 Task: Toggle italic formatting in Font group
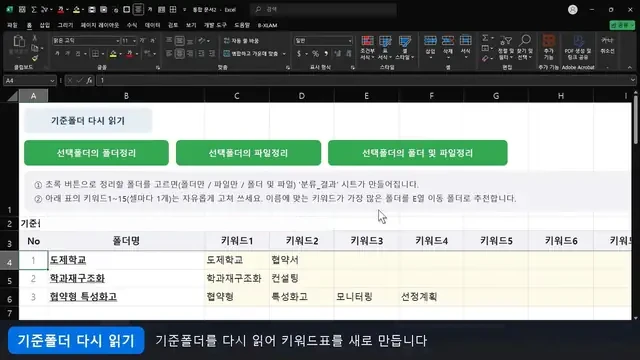tap(67, 53)
